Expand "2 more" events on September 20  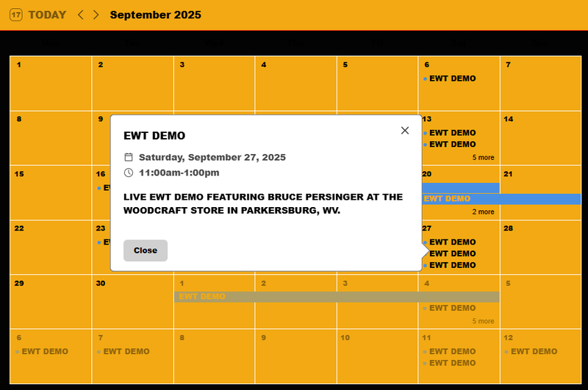click(x=483, y=212)
